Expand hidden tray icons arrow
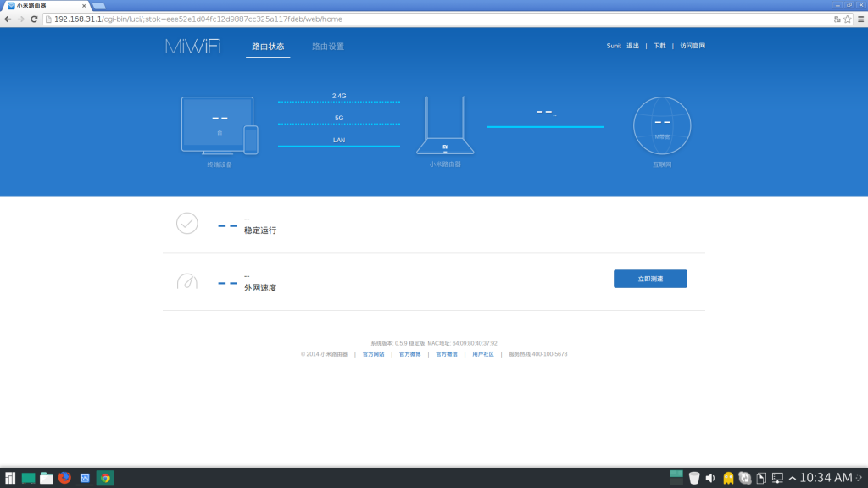The height and width of the screenshot is (488, 868). [793, 479]
